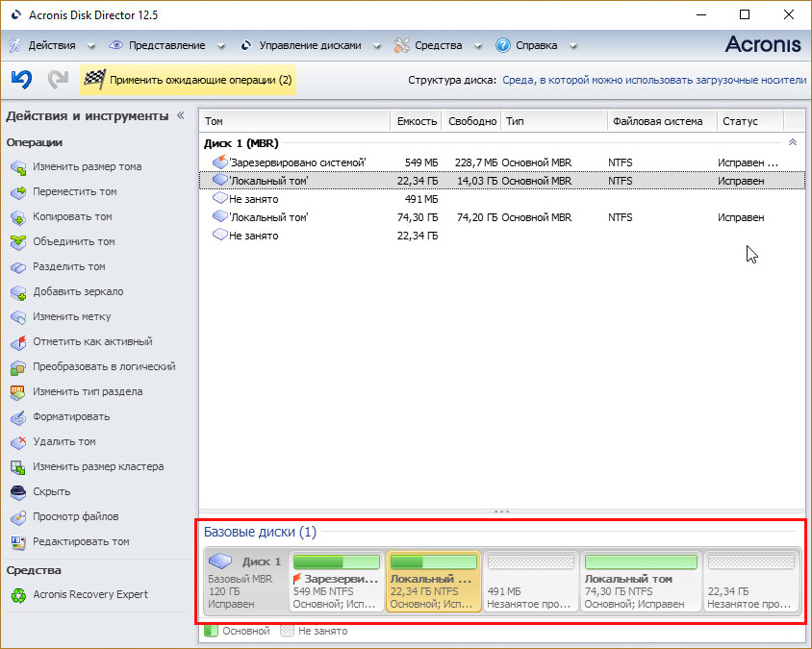Screen dimensions: 812x649
Task: Click the Средства tools icon in menu
Action: tap(401, 45)
